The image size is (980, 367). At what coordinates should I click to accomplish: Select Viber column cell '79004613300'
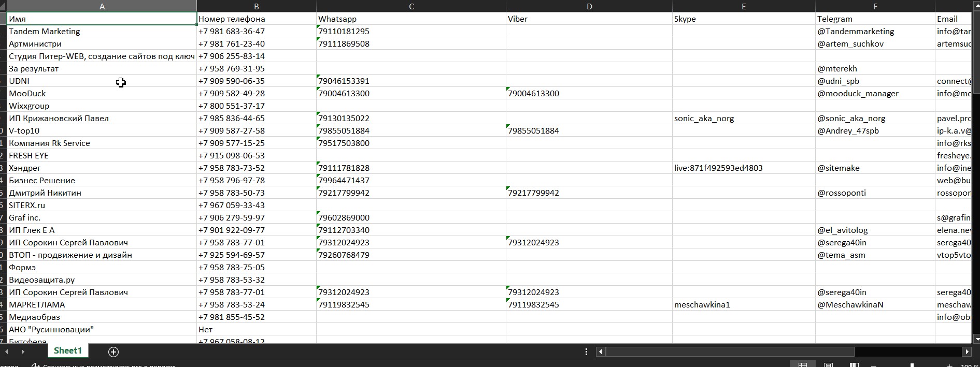pos(589,93)
